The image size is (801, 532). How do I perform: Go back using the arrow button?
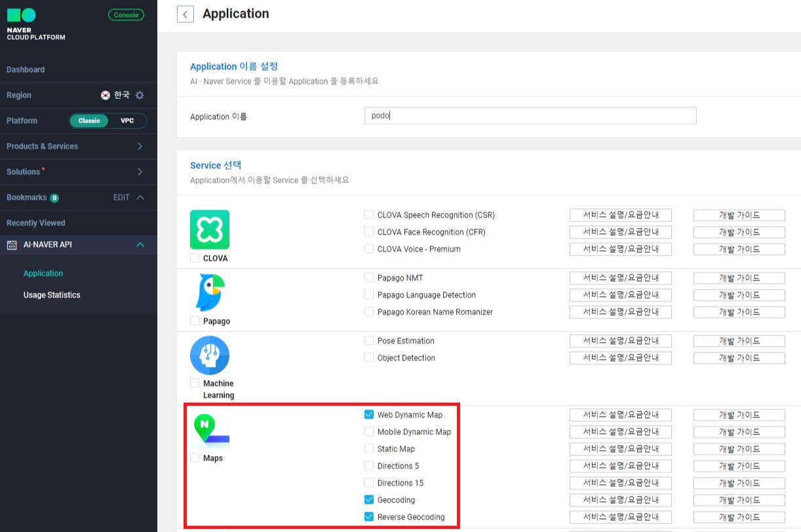point(186,14)
